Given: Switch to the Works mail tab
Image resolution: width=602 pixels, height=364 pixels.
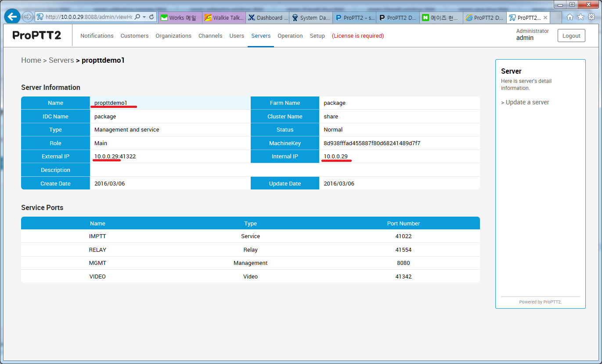Looking at the screenshot, I should [x=180, y=18].
